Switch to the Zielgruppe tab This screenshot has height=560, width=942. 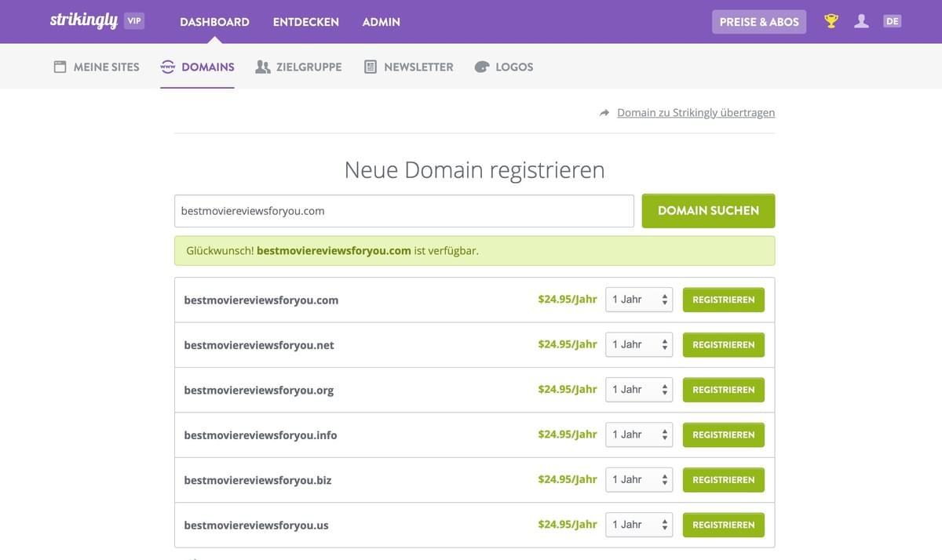(309, 67)
